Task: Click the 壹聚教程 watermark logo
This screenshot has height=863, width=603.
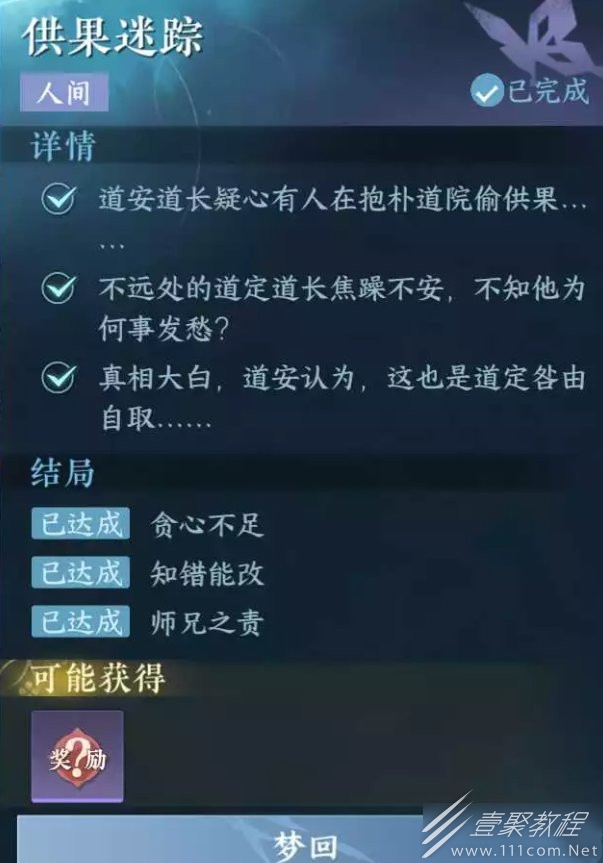Action: pyautogui.click(x=511, y=822)
